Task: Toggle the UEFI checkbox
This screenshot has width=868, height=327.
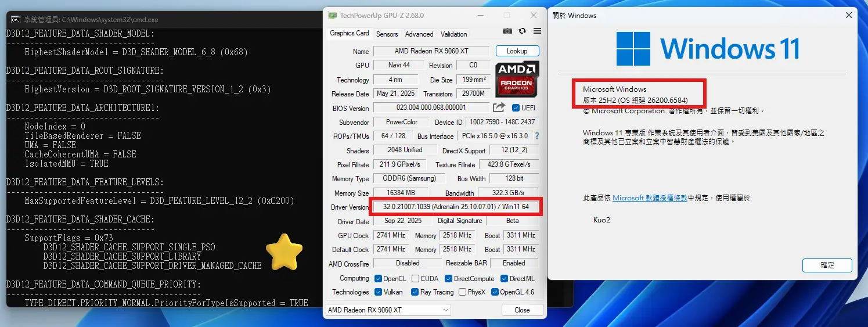Action: tap(516, 108)
